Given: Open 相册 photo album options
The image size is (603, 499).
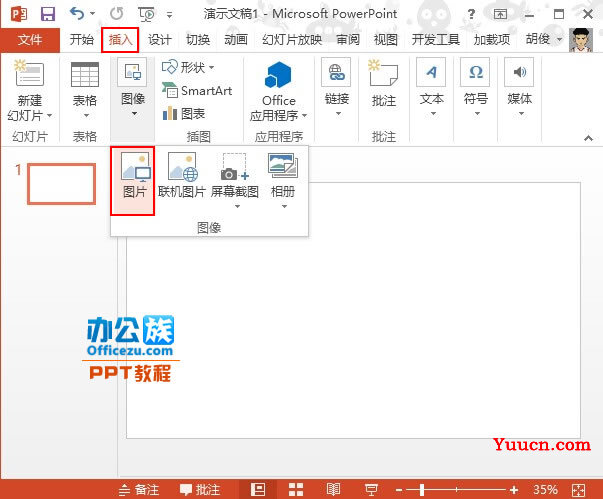Looking at the screenshot, I should coord(283,180).
